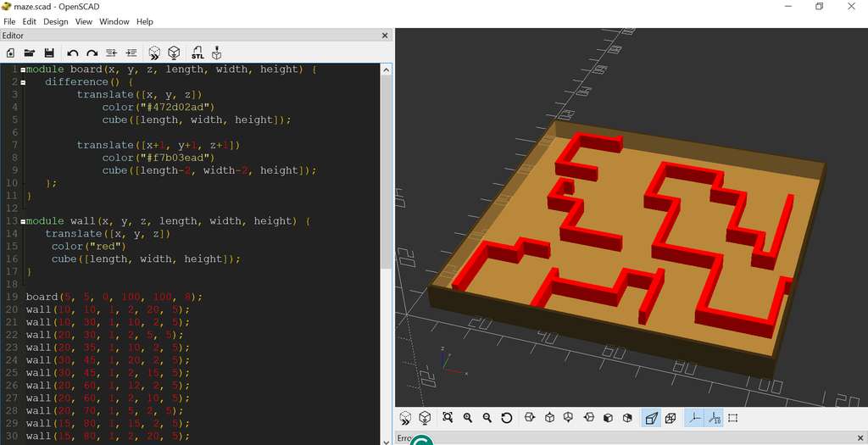Collapse the difference() block fold at line 2
The height and width of the screenshot is (445, 868).
[x=23, y=82]
